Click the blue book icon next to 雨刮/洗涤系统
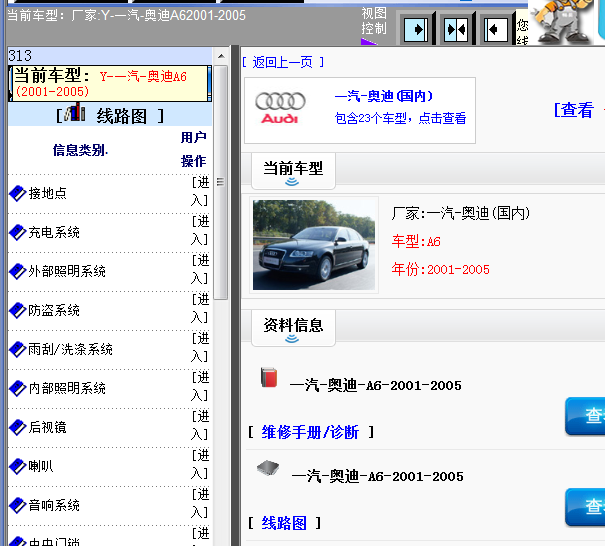The height and width of the screenshot is (546, 605). pyautogui.click(x=17, y=349)
